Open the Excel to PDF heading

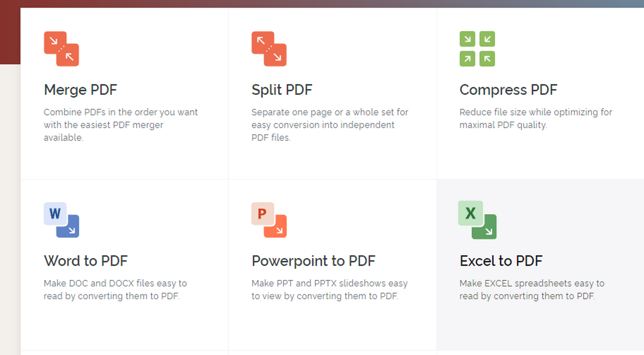click(501, 261)
